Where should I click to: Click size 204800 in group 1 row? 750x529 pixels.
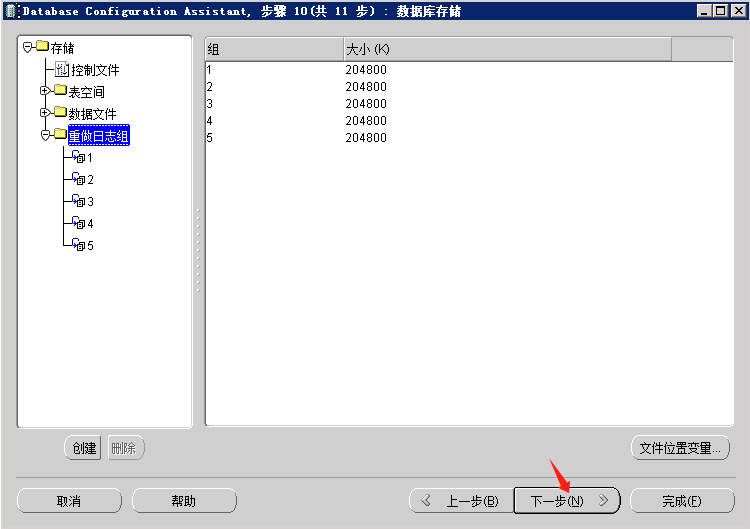point(366,70)
